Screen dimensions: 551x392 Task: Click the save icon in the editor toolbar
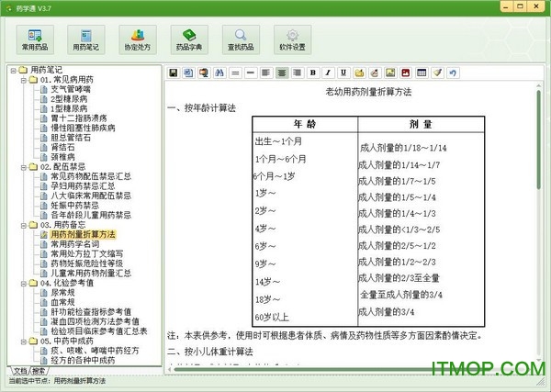click(174, 72)
